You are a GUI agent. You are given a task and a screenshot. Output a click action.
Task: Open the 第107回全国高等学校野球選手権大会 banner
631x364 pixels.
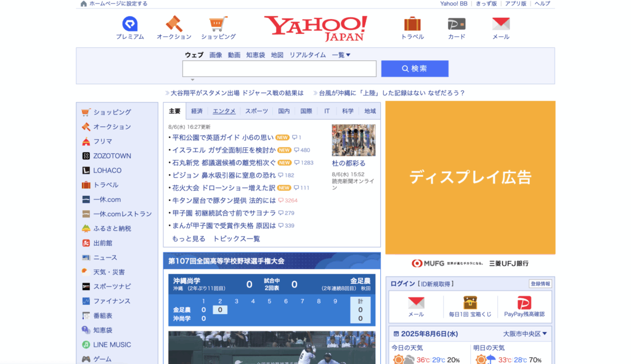coord(272,261)
